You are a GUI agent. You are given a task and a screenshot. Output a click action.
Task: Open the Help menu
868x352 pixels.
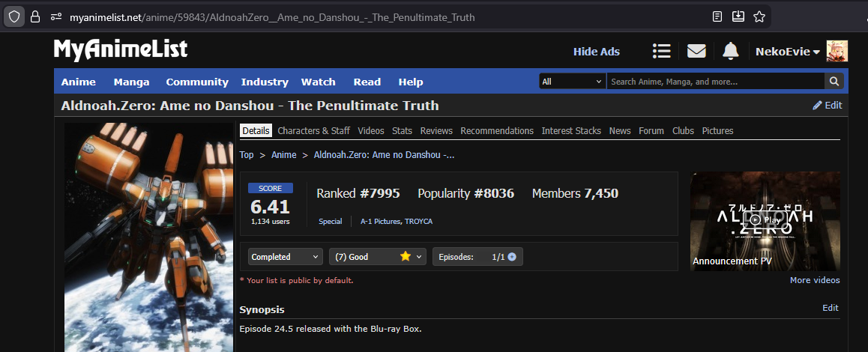pos(411,82)
